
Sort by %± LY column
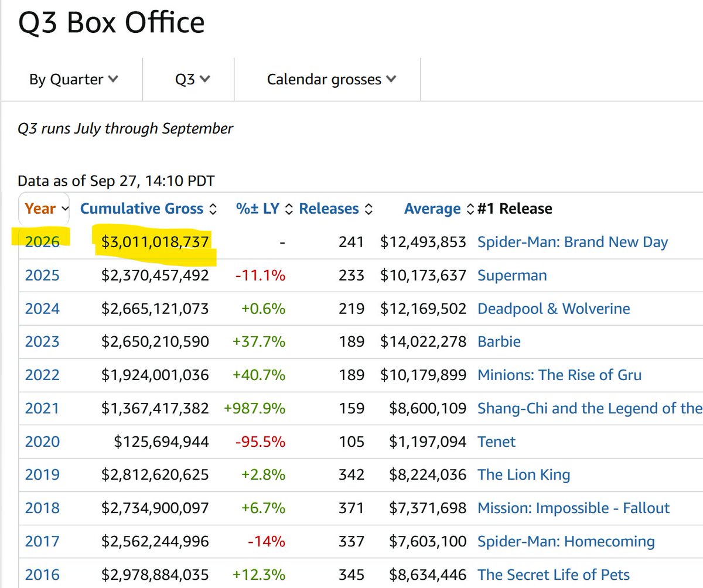[264, 208]
